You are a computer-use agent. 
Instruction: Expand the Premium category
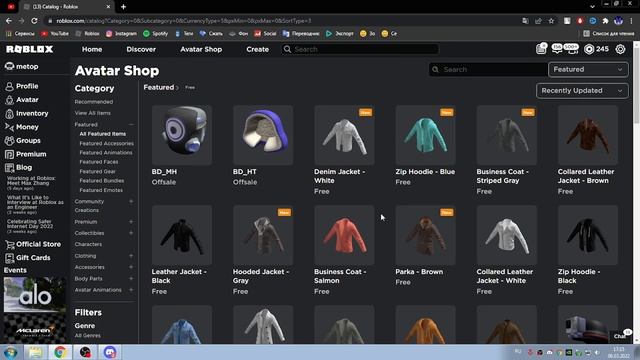pos(131,222)
